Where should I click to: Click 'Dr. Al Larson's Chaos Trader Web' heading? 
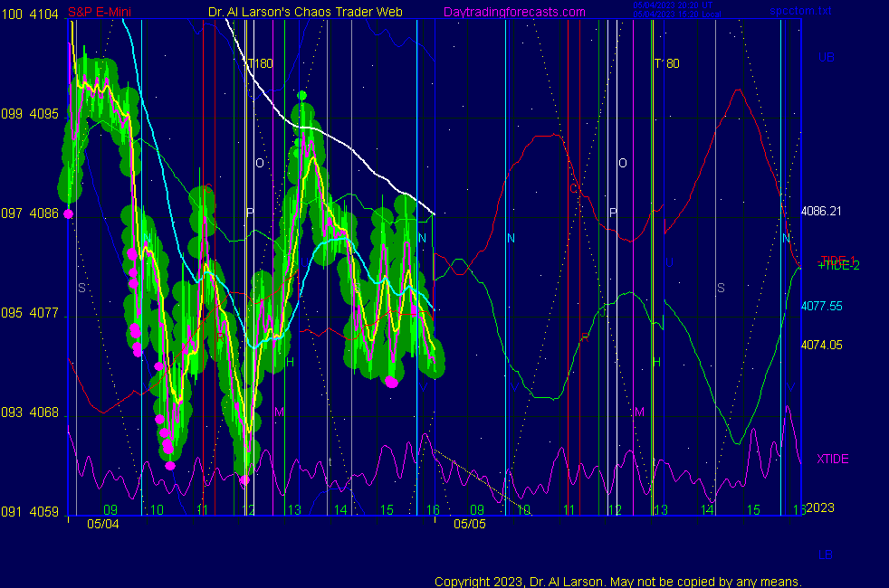[306, 12]
